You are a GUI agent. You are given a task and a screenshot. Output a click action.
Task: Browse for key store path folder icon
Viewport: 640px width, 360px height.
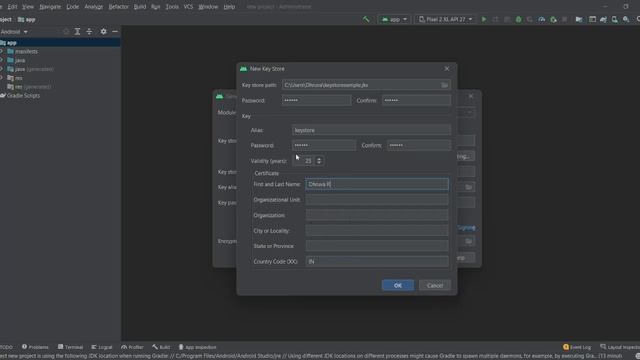pyautogui.click(x=444, y=85)
